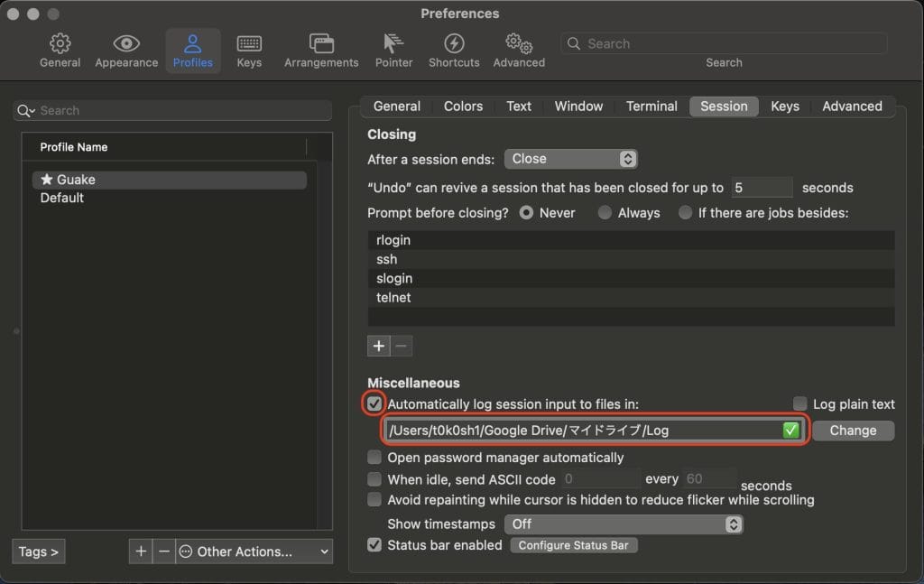
Task: Expand the Tags panel
Action: point(38,552)
